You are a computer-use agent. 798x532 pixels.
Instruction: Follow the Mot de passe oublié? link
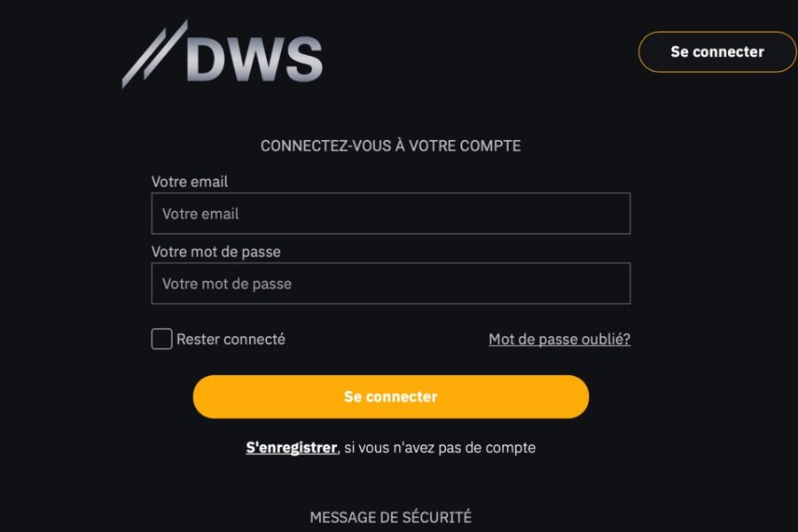[559, 339]
